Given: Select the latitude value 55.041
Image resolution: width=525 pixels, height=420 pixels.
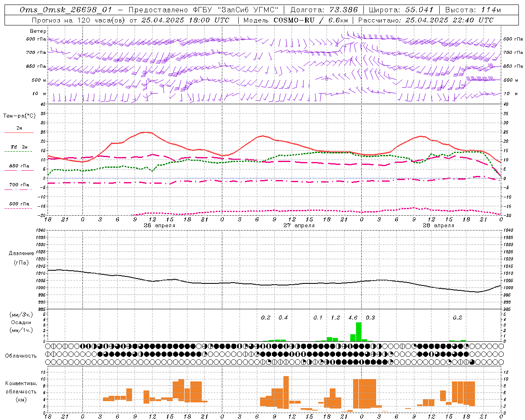Looking at the screenshot, I should [x=419, y=10].
